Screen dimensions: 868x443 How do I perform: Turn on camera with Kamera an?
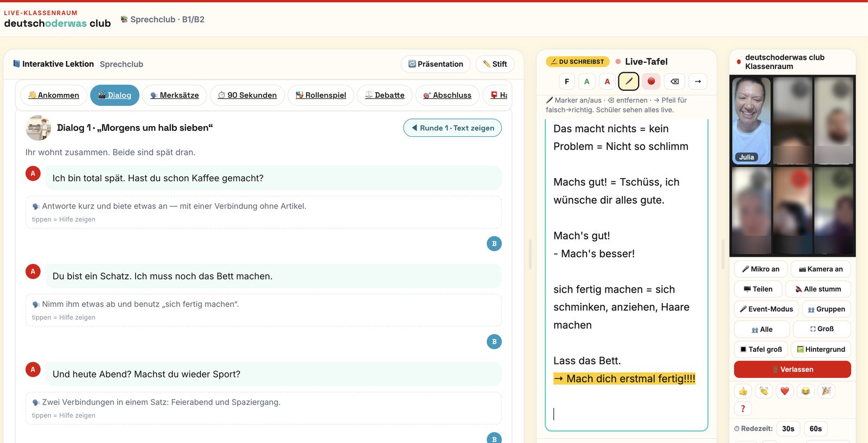pos(821,269)
